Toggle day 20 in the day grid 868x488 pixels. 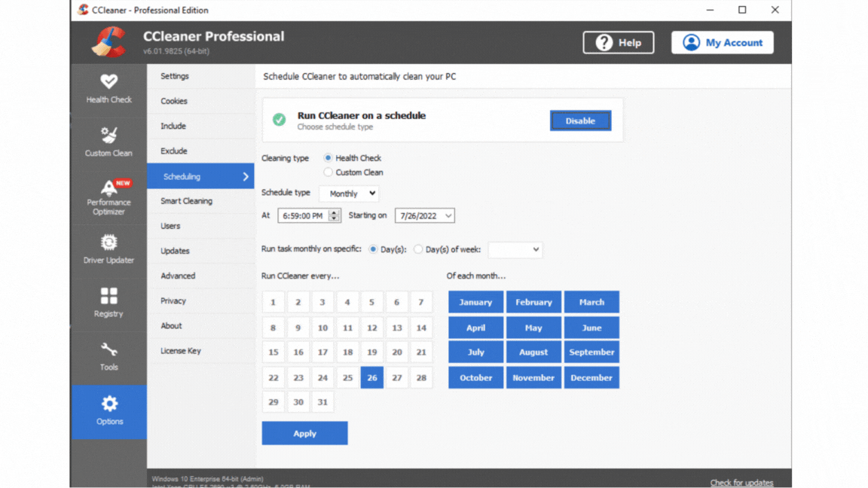tap(397, 352)
